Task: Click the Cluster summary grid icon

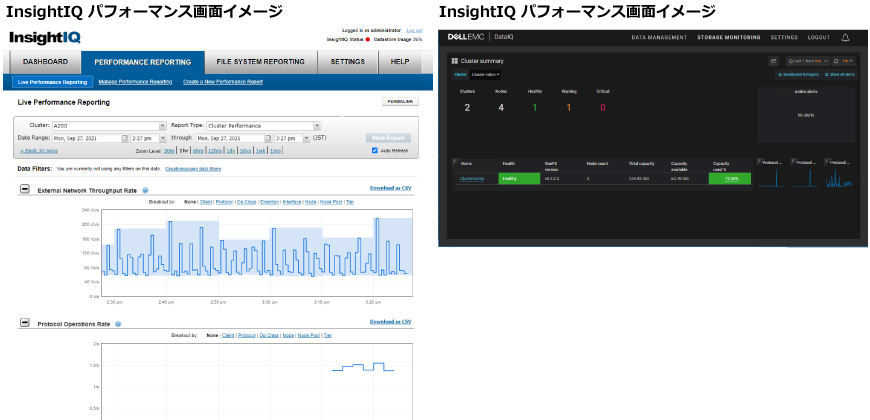Action: (455, 61)
